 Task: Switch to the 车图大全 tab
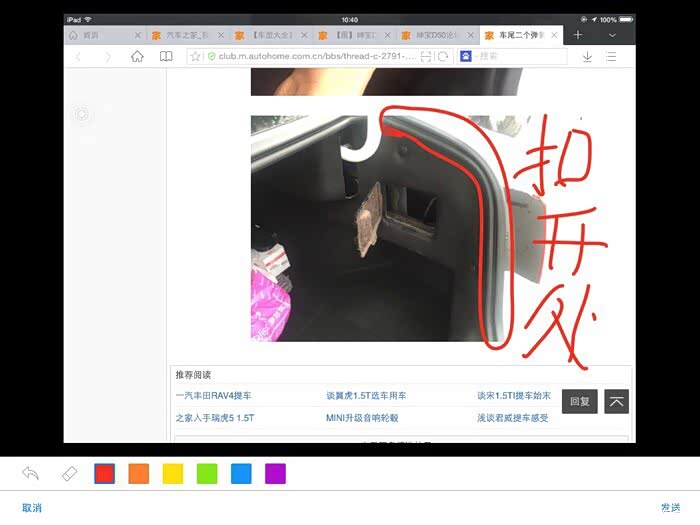tap(271, 35)
